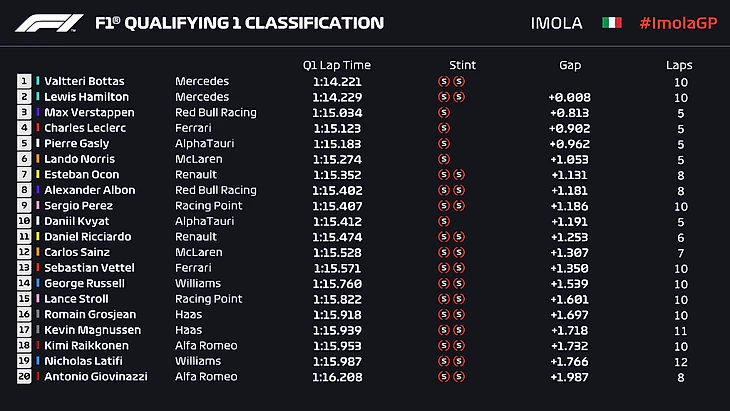Click the position 1 number box
730x411 pixels.
click(24, 81)
